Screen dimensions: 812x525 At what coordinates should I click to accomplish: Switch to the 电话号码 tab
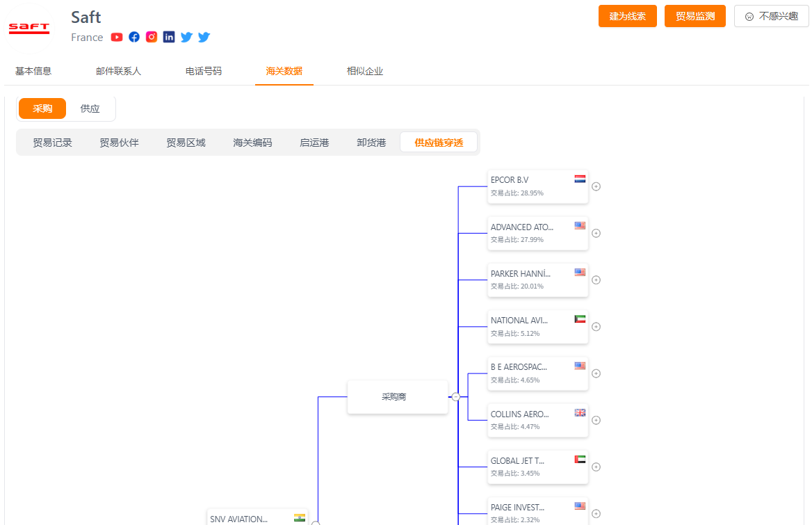tap(204, 71)
